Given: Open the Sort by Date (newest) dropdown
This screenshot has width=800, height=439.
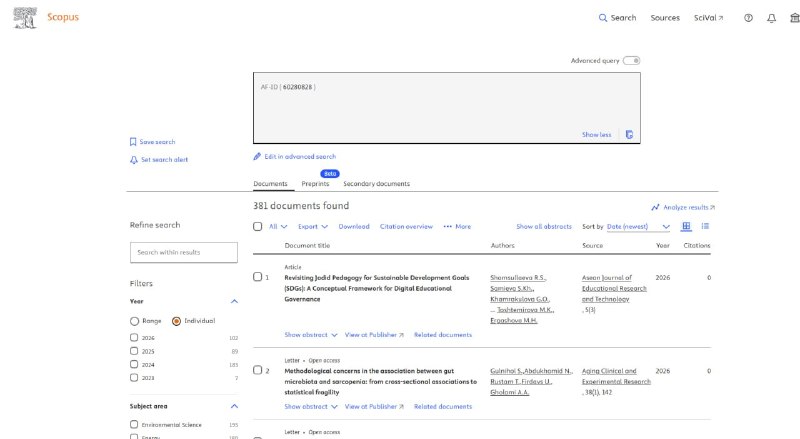Looking at the screenshot, I should pyautogui.click(x=638, y=227).
